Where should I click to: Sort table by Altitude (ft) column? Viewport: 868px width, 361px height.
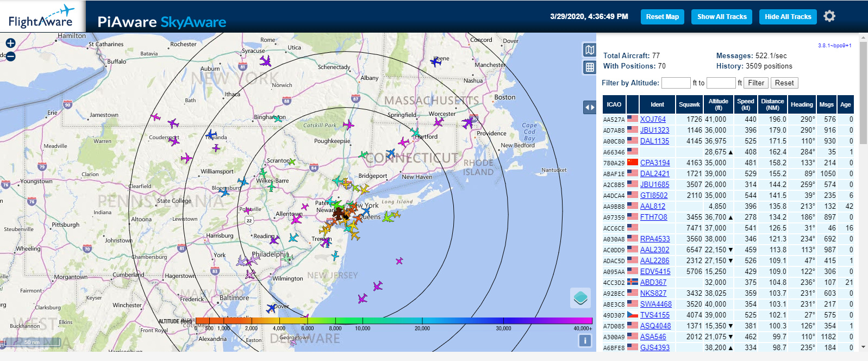(718, 104)
